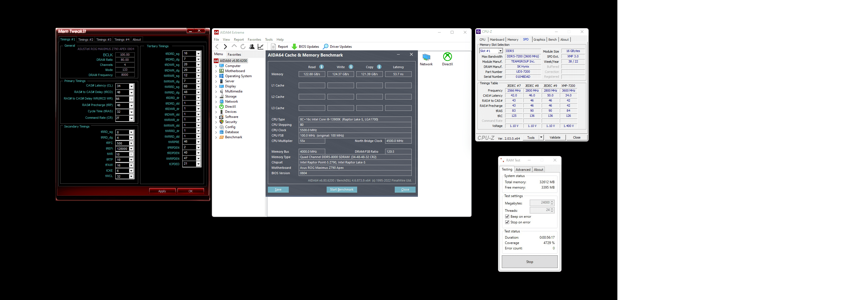This screenshot has width=868, height=300.
Task: Open RAM Test Advanced tab
Action: click(x=523, y=170)
